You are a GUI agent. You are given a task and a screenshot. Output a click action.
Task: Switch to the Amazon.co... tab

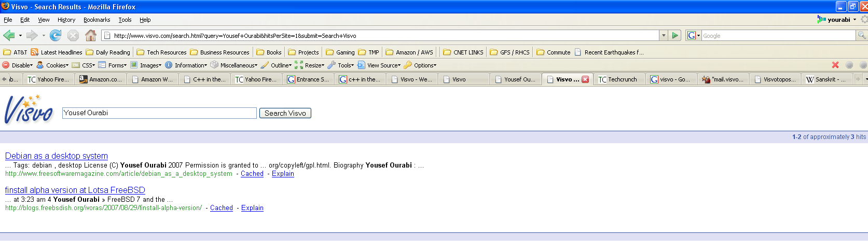tap(101, 79)
